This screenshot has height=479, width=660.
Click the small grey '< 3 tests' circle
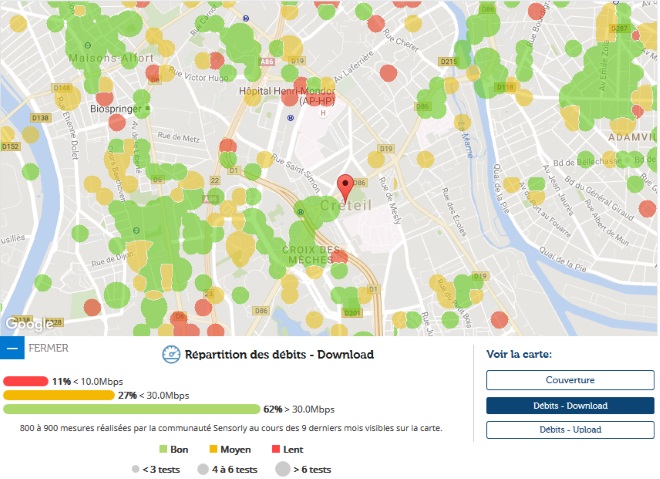pyautogui.click(x=135, y=468)
